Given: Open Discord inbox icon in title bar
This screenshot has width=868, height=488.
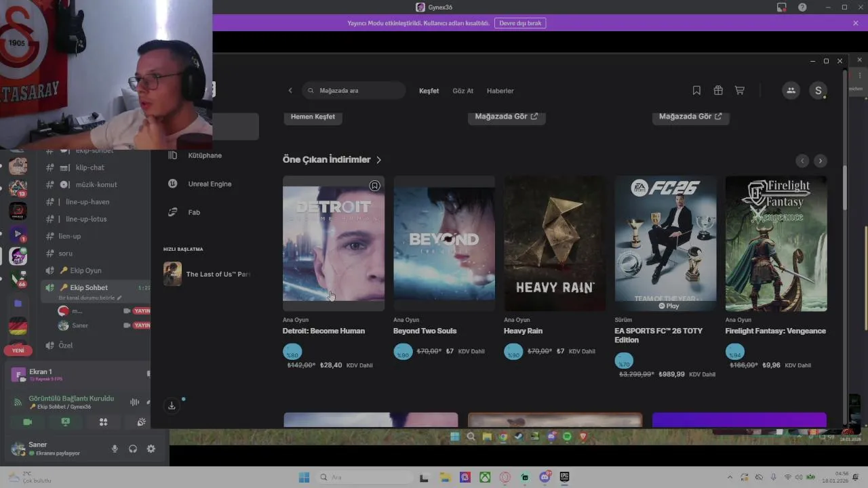Looking at the screenshot, I should pyautogui.click(x=781, y=7).
